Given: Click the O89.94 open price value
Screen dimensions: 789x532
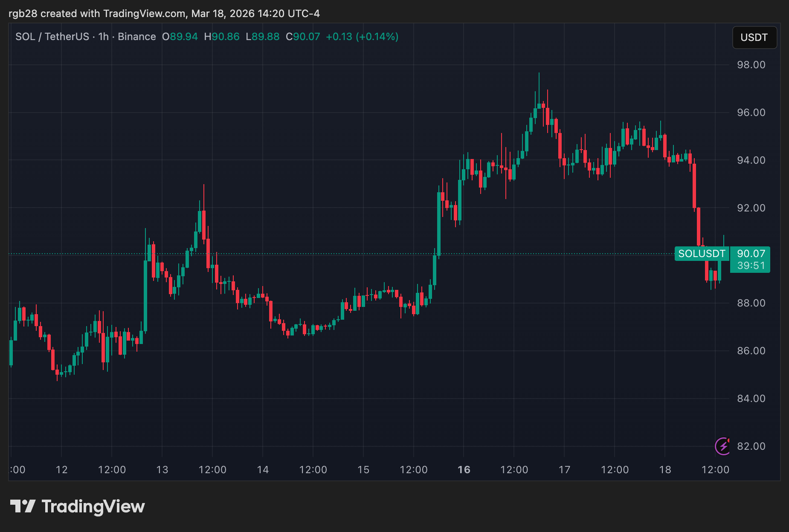Looking at the screenshot, I should [180, 37].
